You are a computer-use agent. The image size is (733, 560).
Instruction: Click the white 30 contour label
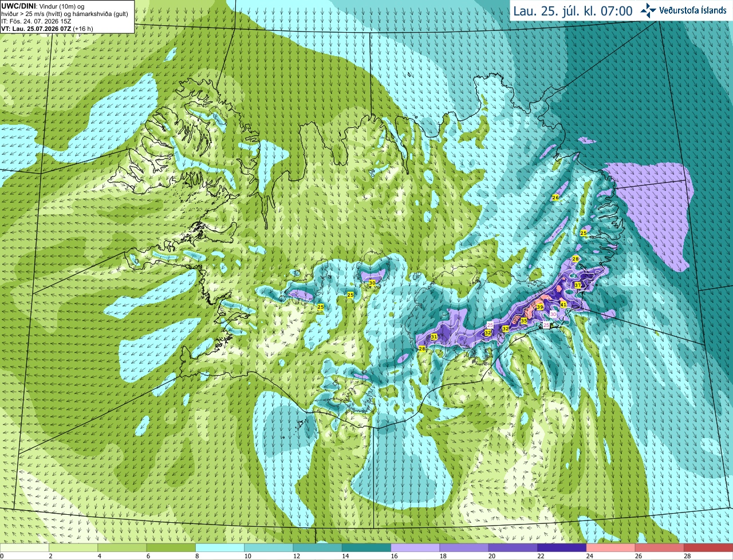click(x=553, y=314)
